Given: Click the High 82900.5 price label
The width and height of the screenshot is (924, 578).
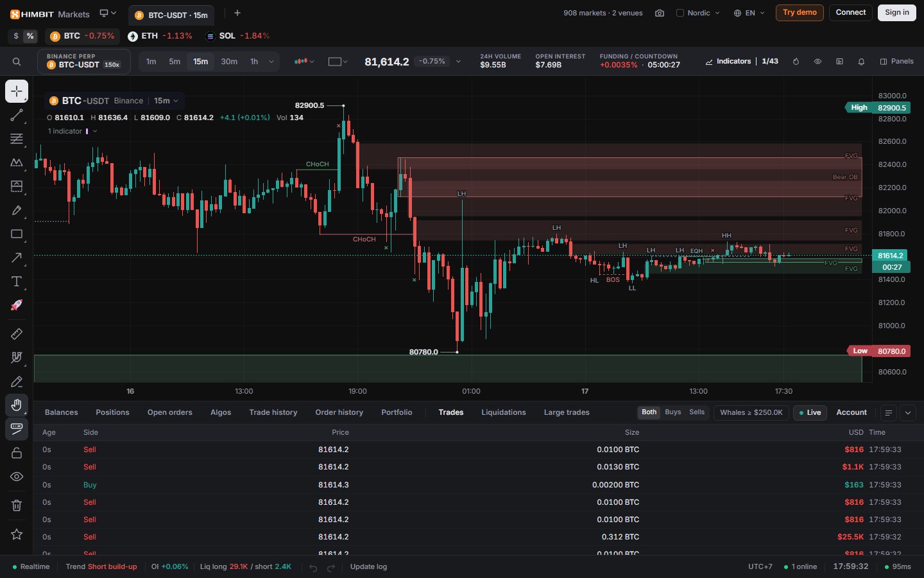Looking at the screenshot, I should [x=877, y=108].
